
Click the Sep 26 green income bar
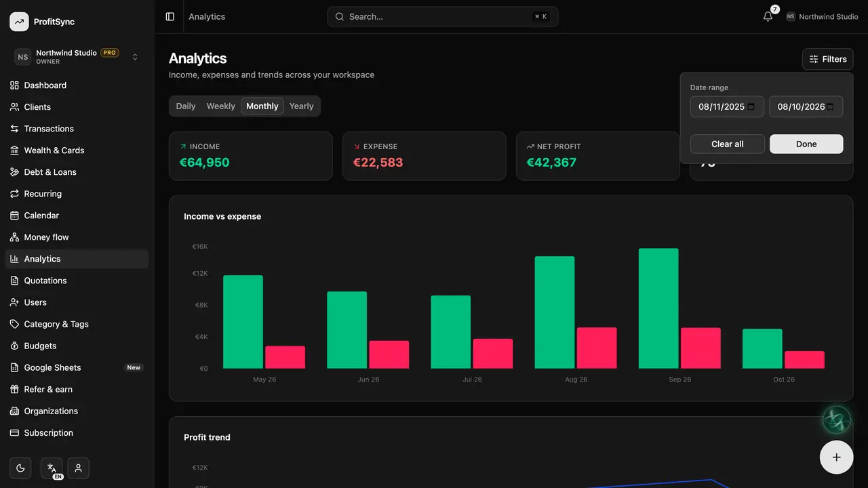click(658, 308)
